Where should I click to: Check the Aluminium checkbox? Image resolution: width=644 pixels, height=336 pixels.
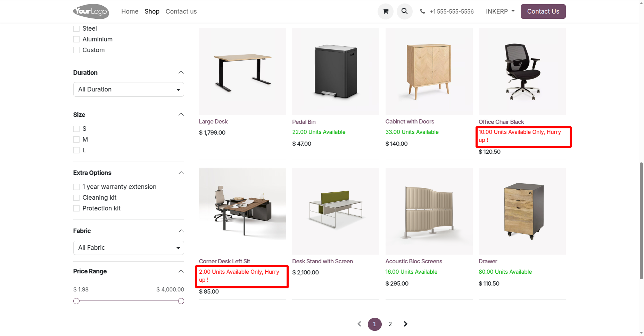[76, 39]
